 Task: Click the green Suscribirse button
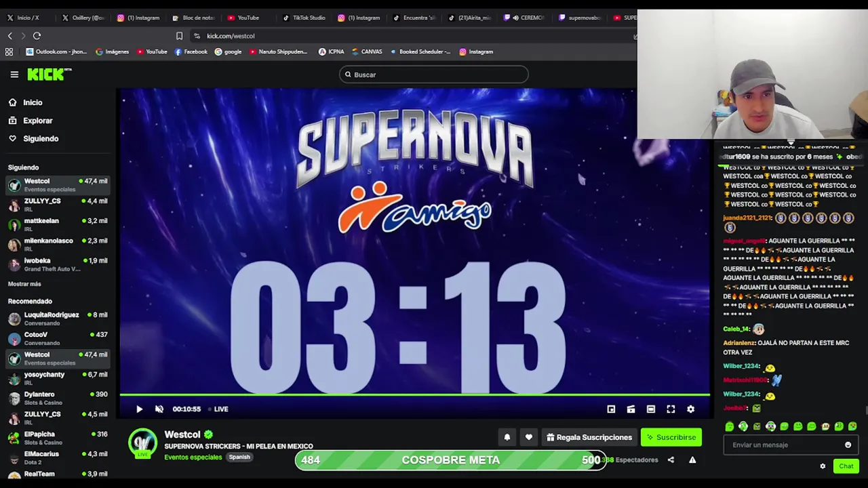click(x=671, y=437)
